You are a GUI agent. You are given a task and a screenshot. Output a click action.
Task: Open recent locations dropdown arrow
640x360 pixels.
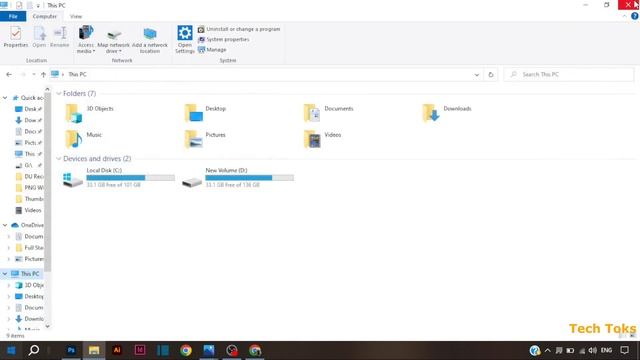click(x=34, y=75)
